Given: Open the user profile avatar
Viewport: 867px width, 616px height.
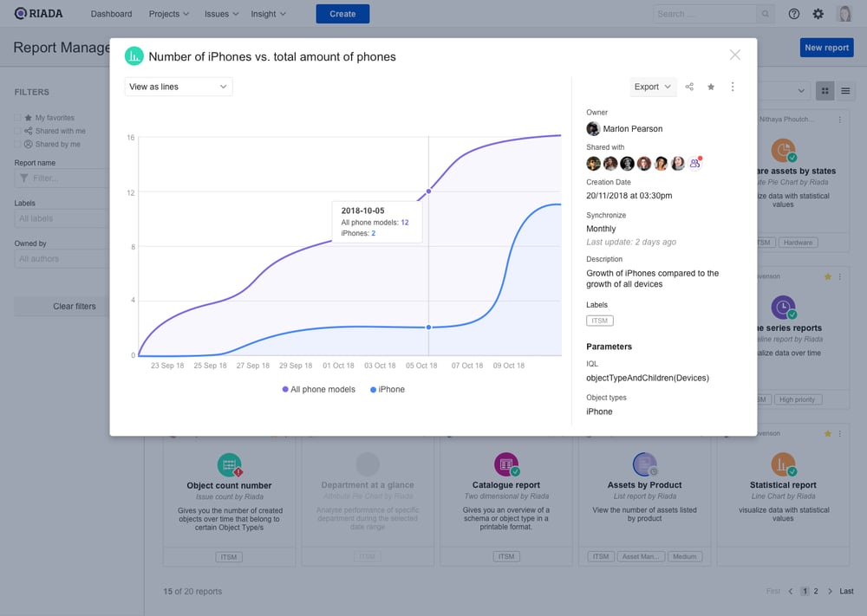Looking at the screenshot, I should click(844, 14).
